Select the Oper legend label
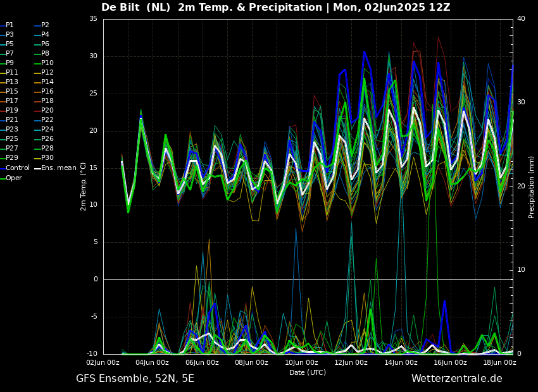Screen dimensions: 538x392 click(14, 178)
